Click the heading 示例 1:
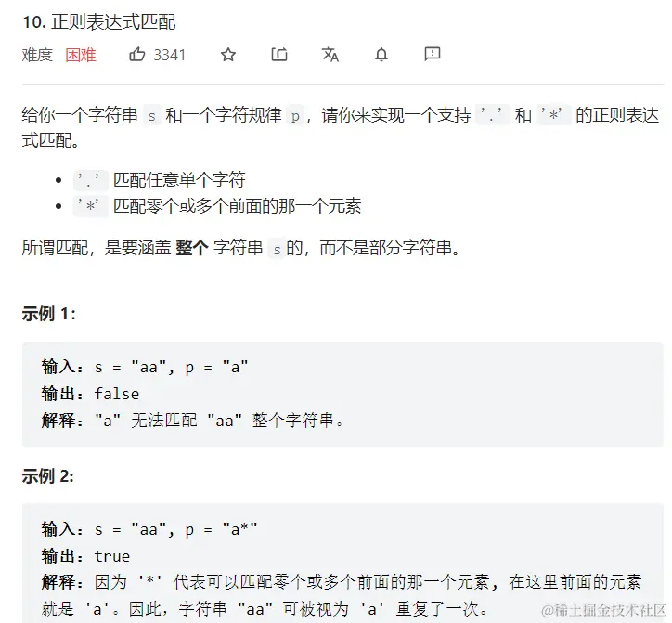672x623 pixels. point(49,314)
